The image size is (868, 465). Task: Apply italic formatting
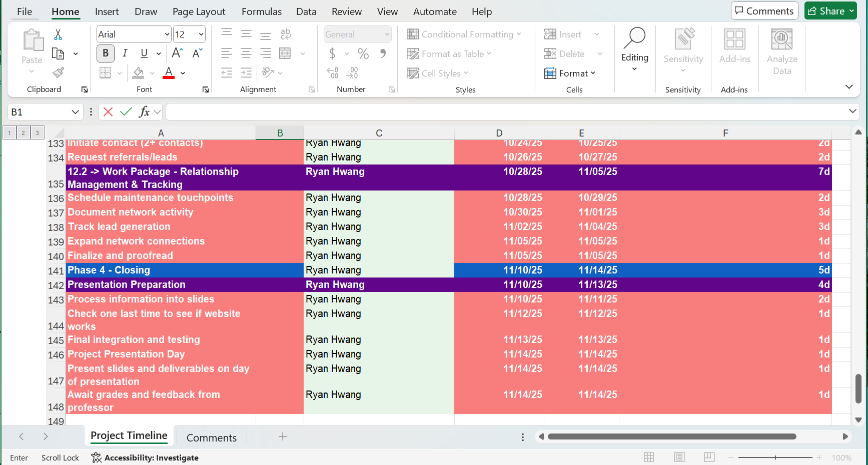(125, 53)
